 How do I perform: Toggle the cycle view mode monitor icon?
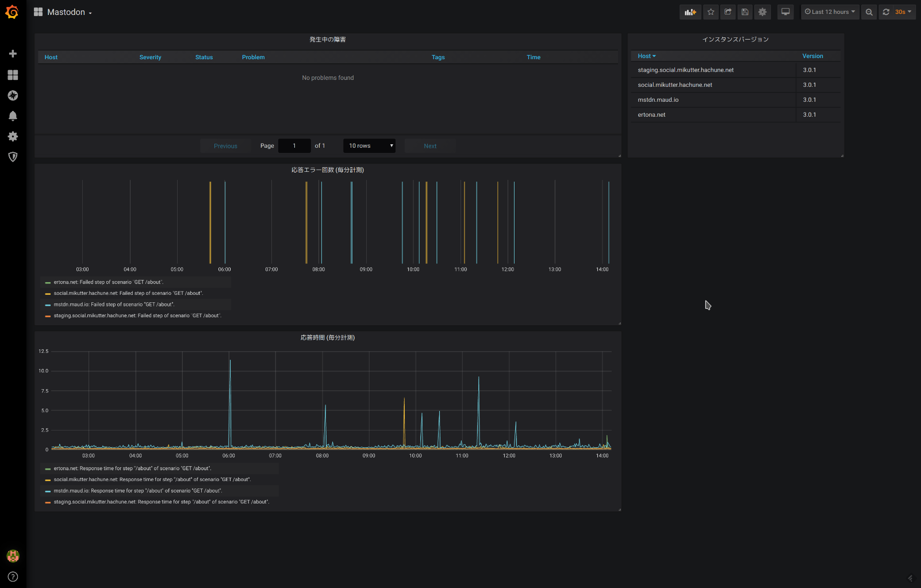pos(785,12)
